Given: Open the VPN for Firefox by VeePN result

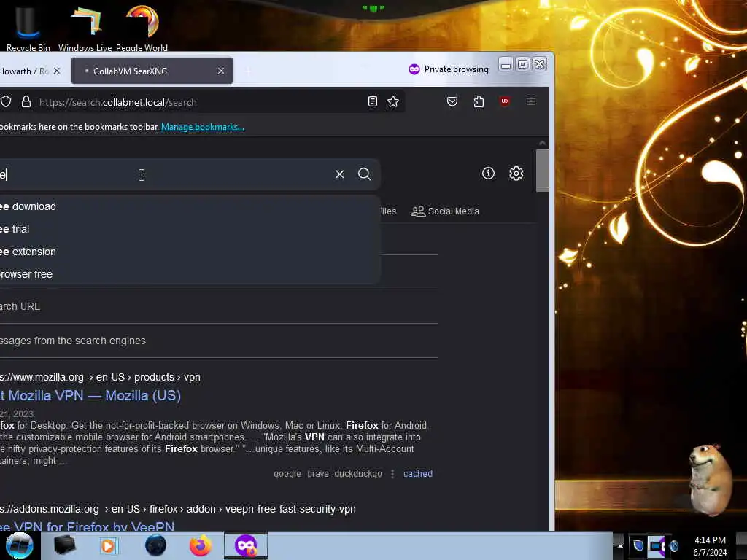Looking at the screenshot, I should (x=88, y=526).
